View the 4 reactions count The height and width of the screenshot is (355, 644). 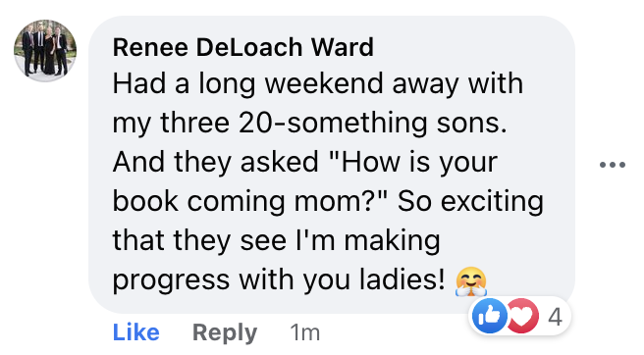pos(555,317)
